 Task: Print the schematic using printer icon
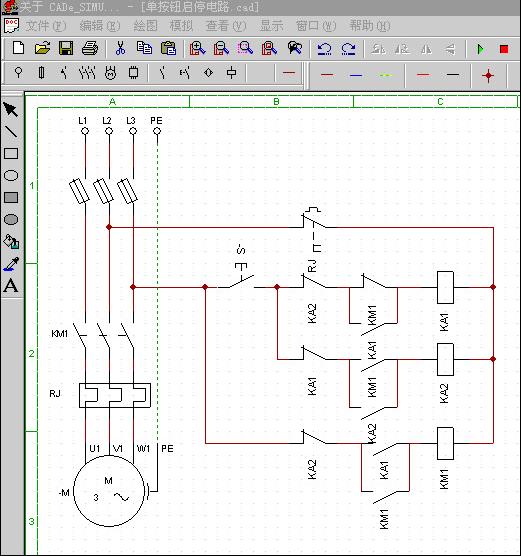point(90,48)
